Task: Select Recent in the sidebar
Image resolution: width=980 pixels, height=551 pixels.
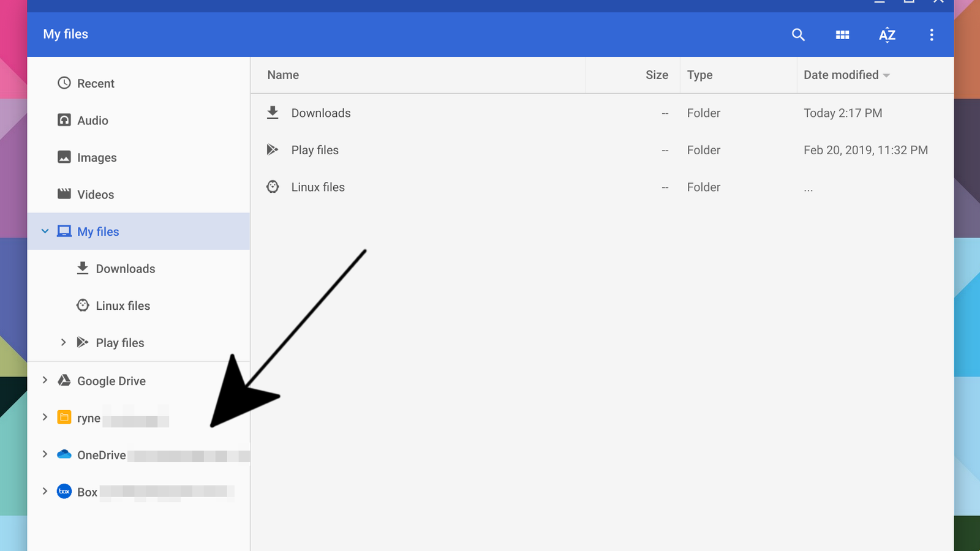Action: tap(138, 83)
